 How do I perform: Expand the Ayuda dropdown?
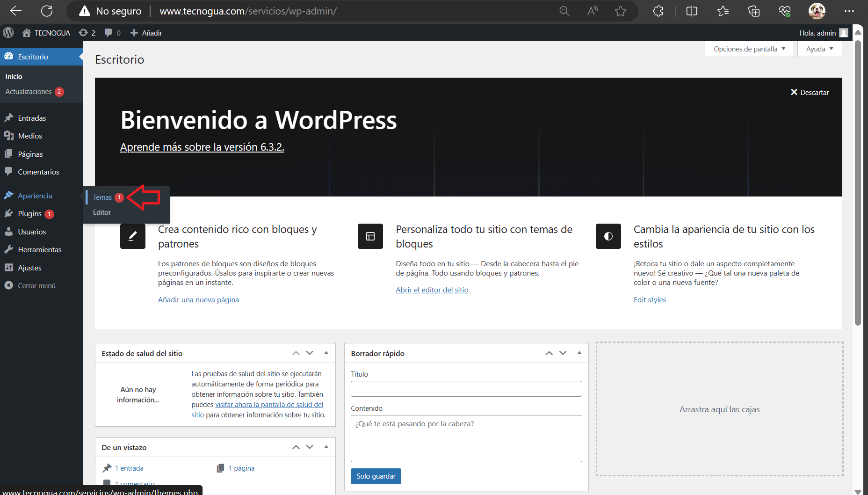(x=820, y=49)
